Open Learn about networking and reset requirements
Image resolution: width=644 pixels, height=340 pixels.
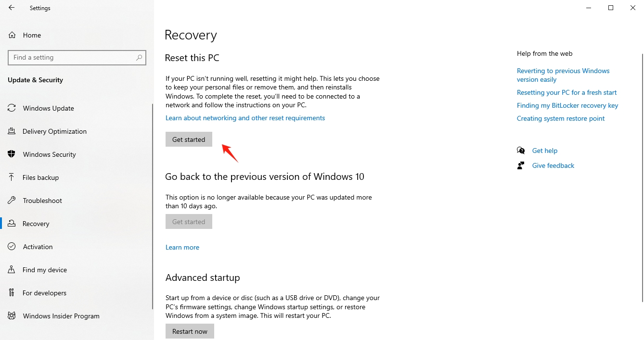(245, 118)
